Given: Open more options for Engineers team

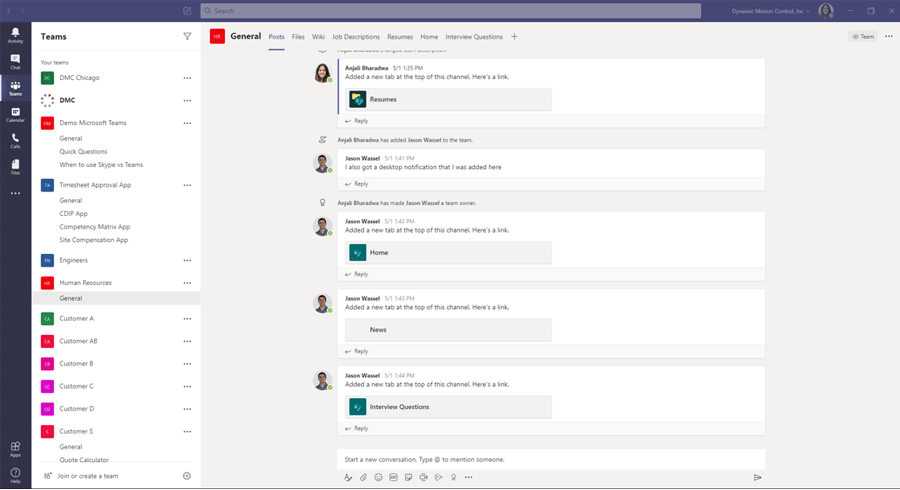Looking at the screenshot, I should (187, 260).
